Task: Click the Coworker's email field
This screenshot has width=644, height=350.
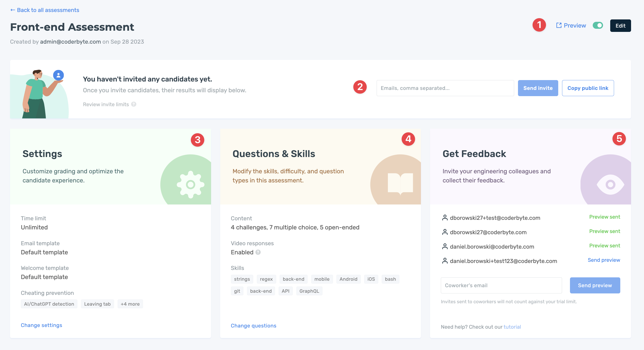Action: click(x=501, y=285)
